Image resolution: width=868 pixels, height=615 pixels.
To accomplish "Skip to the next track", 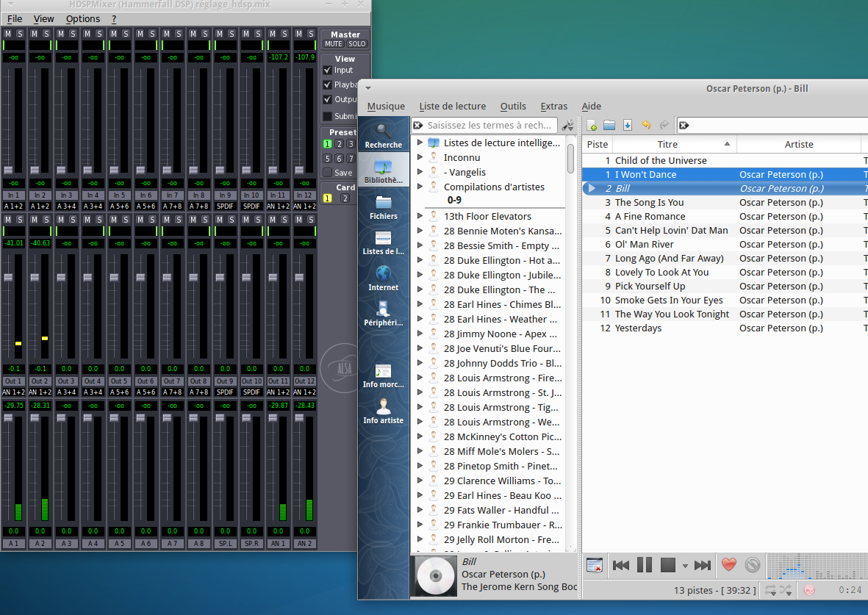I will click(703, 565).
